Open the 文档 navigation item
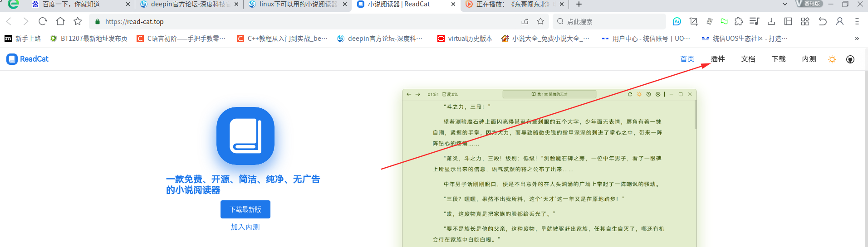868x247 pixels. click(x=748, y=59)
